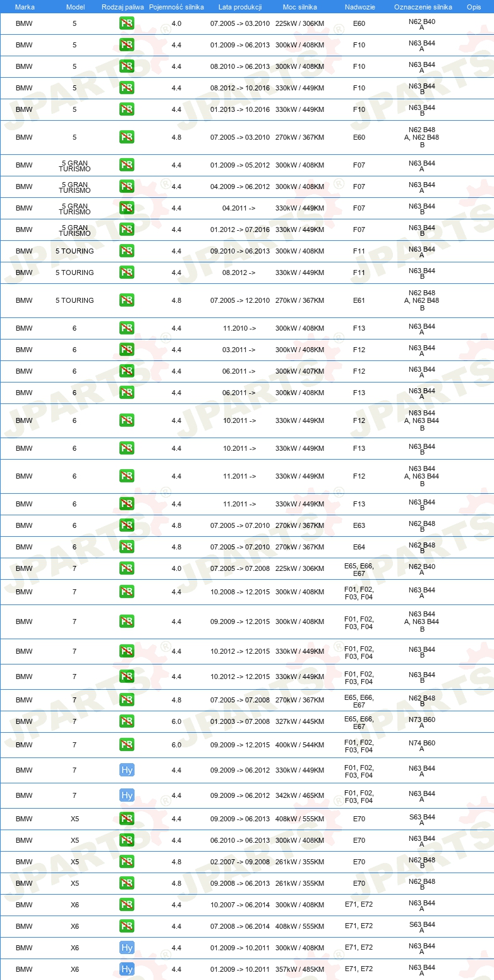Click model 5 TOURING in the 08.2012 -> row
This screenshot has width=494, height=980.
[x=75, y=273]
